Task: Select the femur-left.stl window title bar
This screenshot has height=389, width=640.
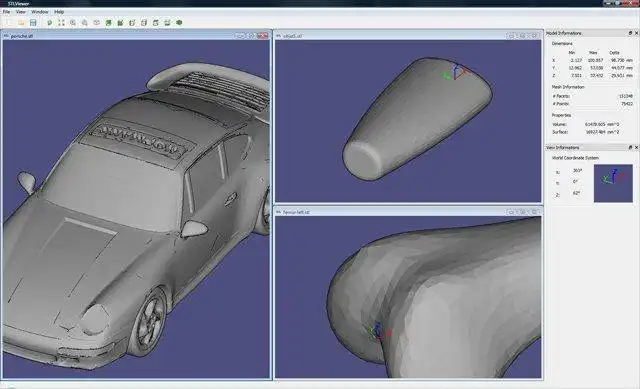Action: (409, 212)
